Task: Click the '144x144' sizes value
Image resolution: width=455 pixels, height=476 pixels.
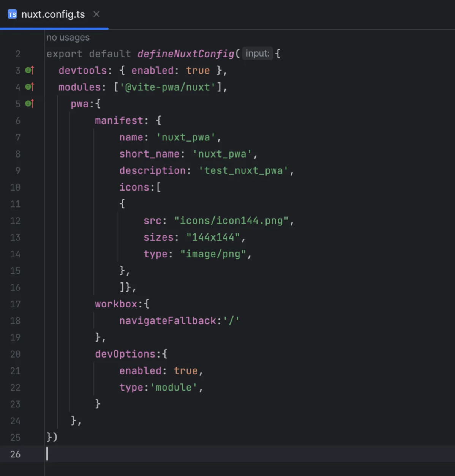Action: [x=214, y=237]
